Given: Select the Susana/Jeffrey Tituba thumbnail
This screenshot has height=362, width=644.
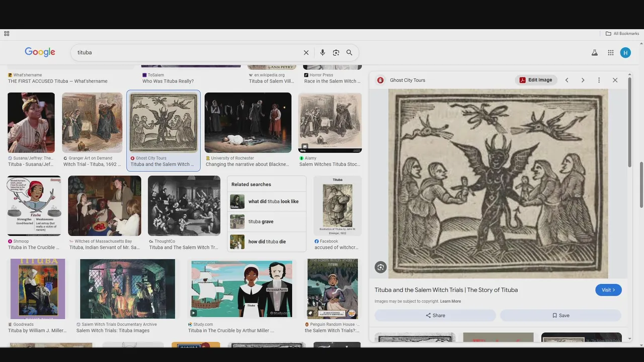Looking at the screenshot, I should pyautogui.click(x=31, y=123).
